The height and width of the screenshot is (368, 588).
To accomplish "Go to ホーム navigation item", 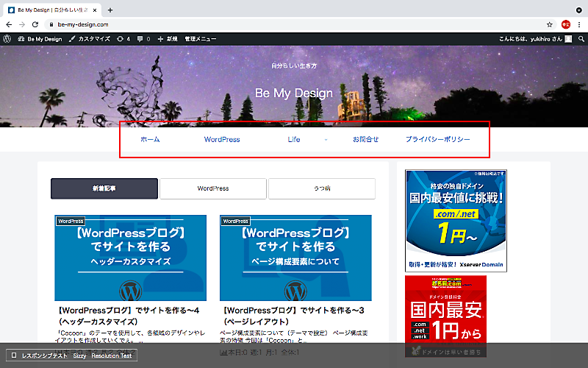I will 150,139.
